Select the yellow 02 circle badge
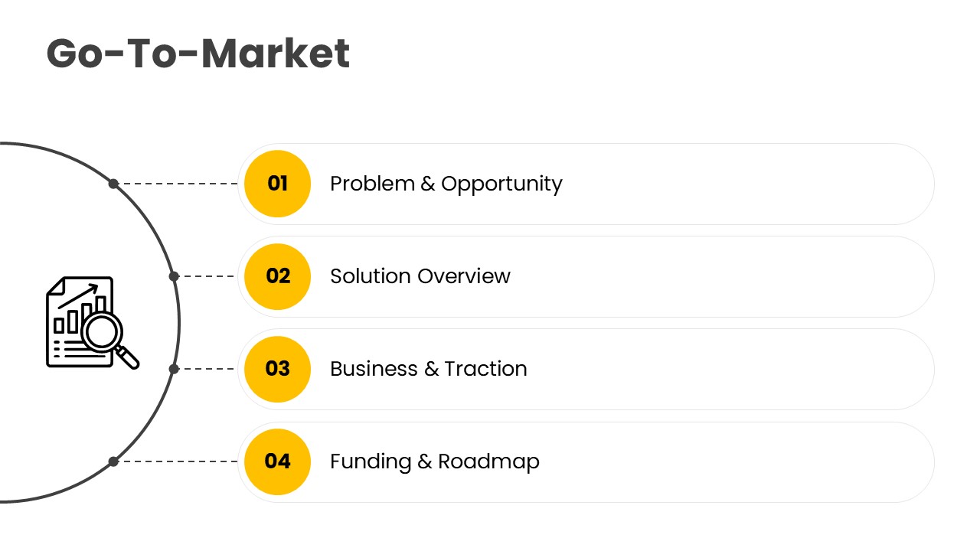Image resolution: width=980 pixels, height=551 pixels. tap(277, 276)
